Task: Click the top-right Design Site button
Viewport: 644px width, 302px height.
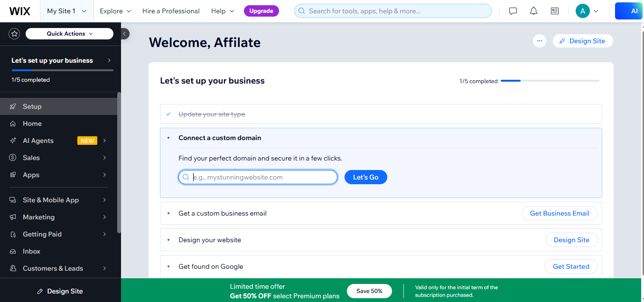Action: coord(583,41)
